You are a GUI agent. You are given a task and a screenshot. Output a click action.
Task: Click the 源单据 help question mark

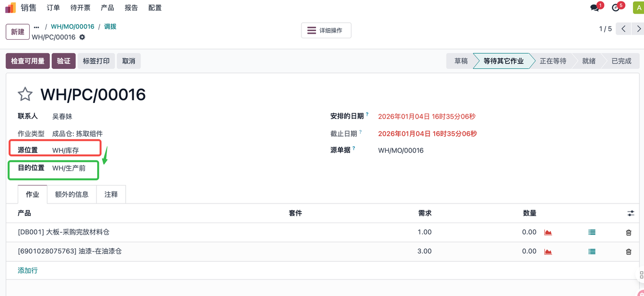click(354, 148)
